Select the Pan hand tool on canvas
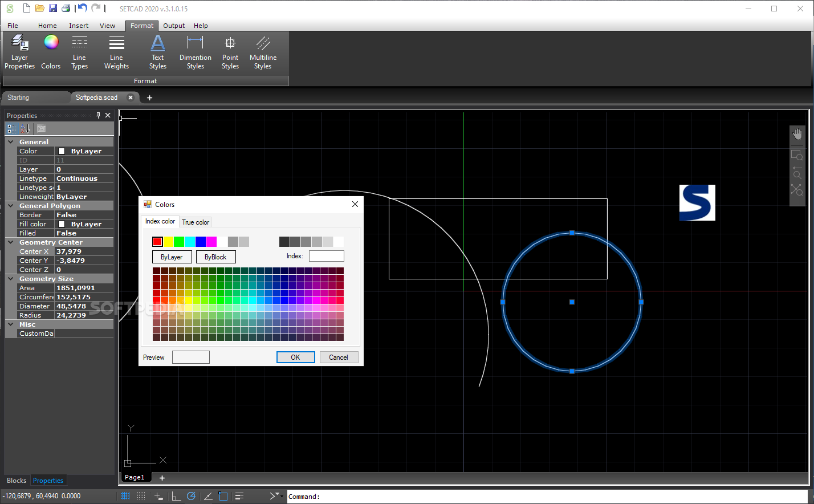Screen dimensions: 814x504 pyautogui.click(x=797, y=135)
